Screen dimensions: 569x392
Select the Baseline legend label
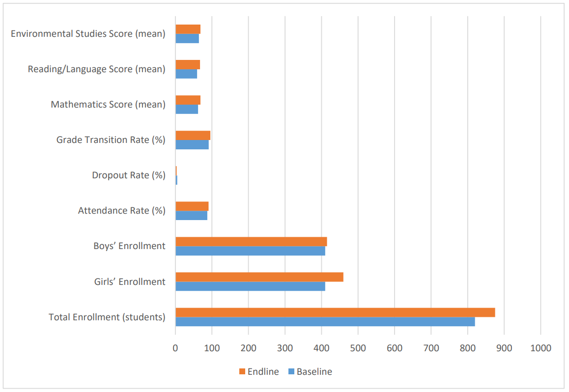[x=314, y=372]
